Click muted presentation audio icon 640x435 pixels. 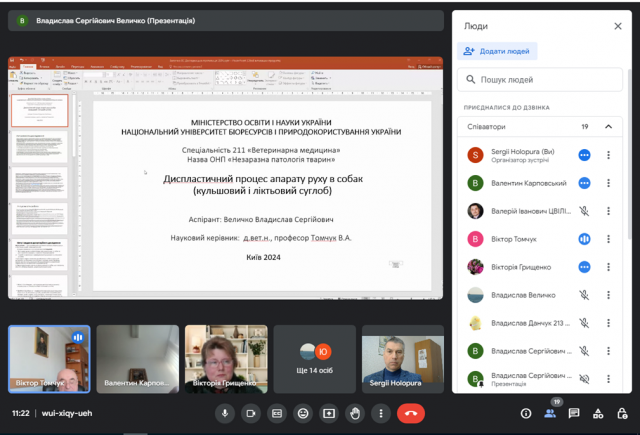pos(584,379)
